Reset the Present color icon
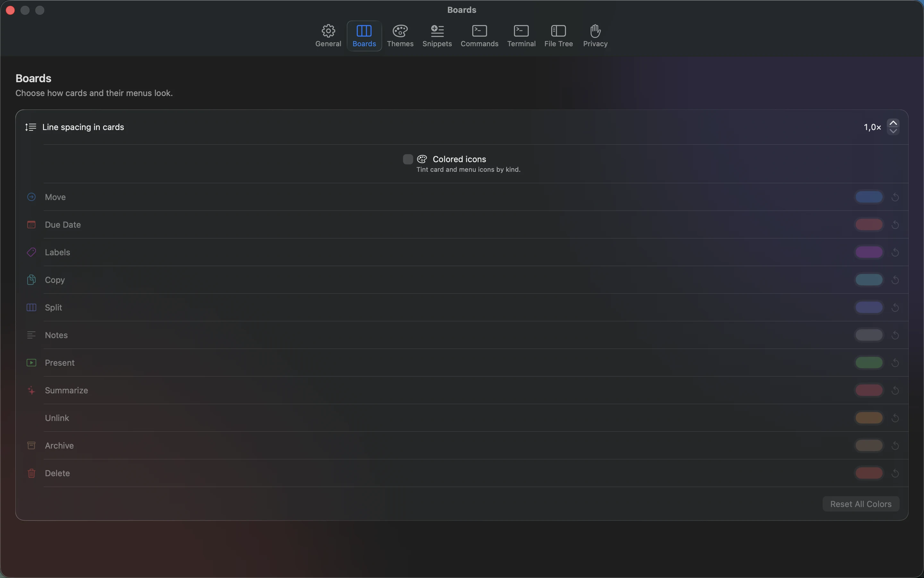Viewport: 924px width, 578px height. click(895, 363)
